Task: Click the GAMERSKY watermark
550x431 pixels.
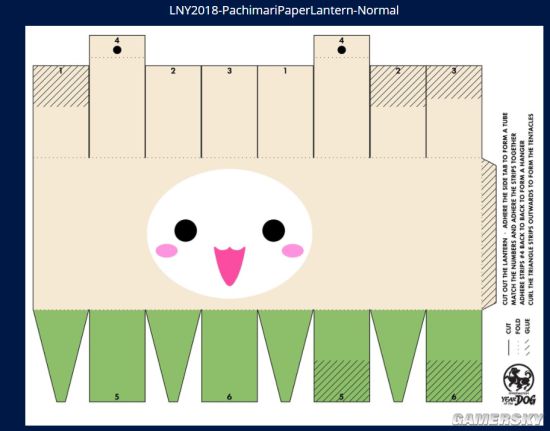Action: [497, 419]
